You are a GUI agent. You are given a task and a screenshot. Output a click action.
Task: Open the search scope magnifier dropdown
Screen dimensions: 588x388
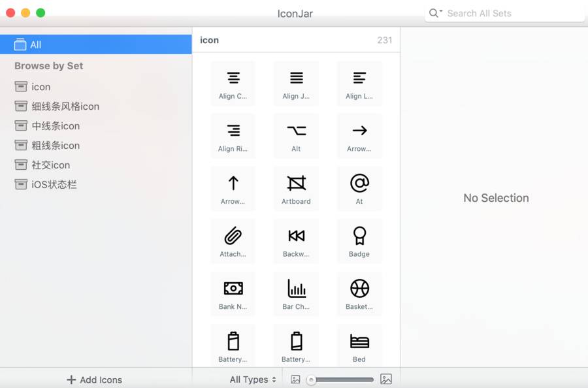coord(435,13)
